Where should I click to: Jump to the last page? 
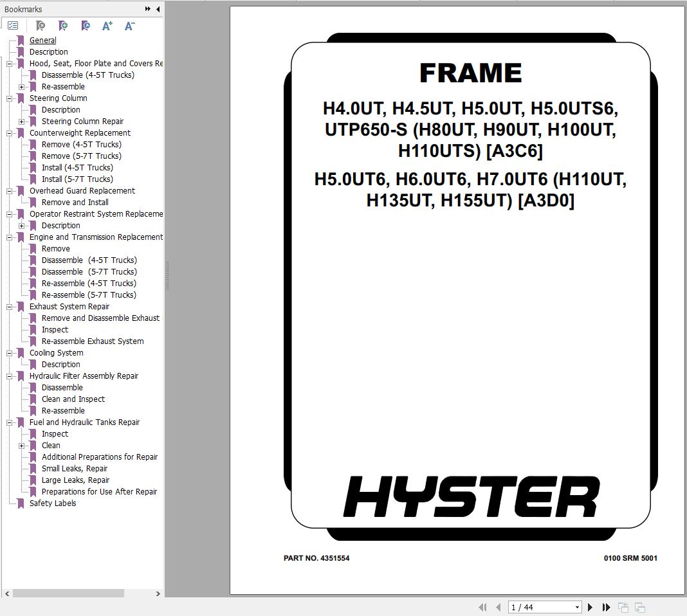click(x=607, y=607)
